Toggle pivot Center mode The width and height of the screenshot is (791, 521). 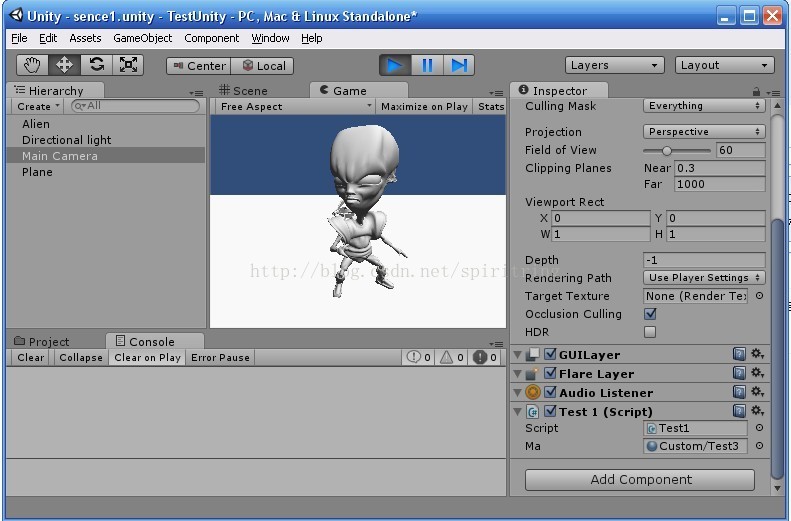point(199,66)
